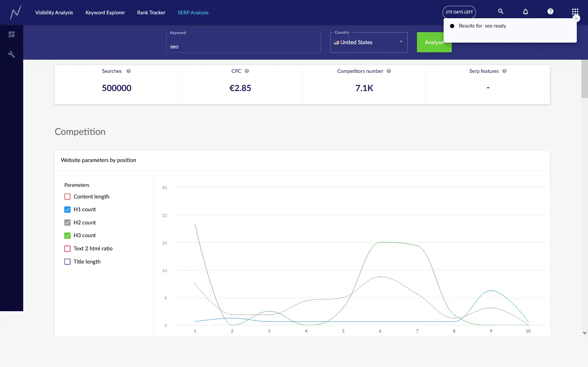
Task: Open the Keyword Explorer menu item
Action: [105, 13]
